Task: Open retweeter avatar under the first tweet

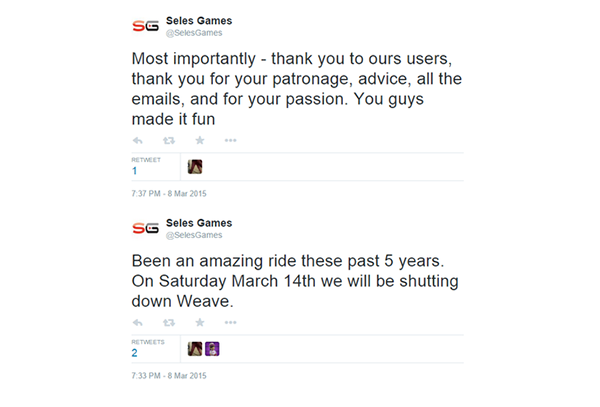Action: coord(195,167)
